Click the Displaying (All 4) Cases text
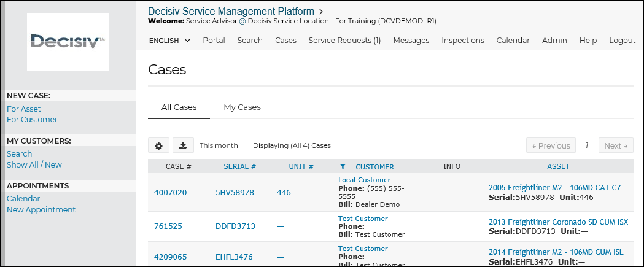644x267 pixels. click(292, 145)
